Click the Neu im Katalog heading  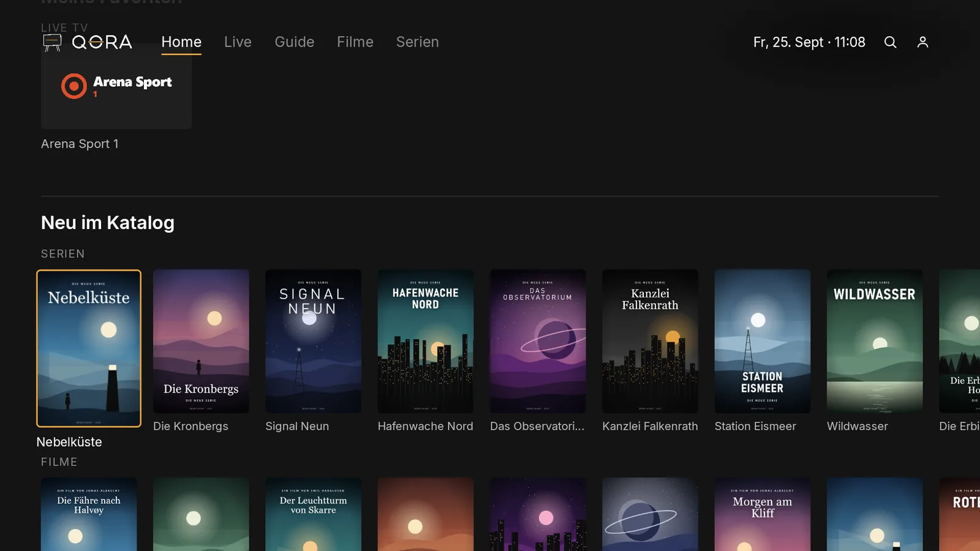coord(108,223)
